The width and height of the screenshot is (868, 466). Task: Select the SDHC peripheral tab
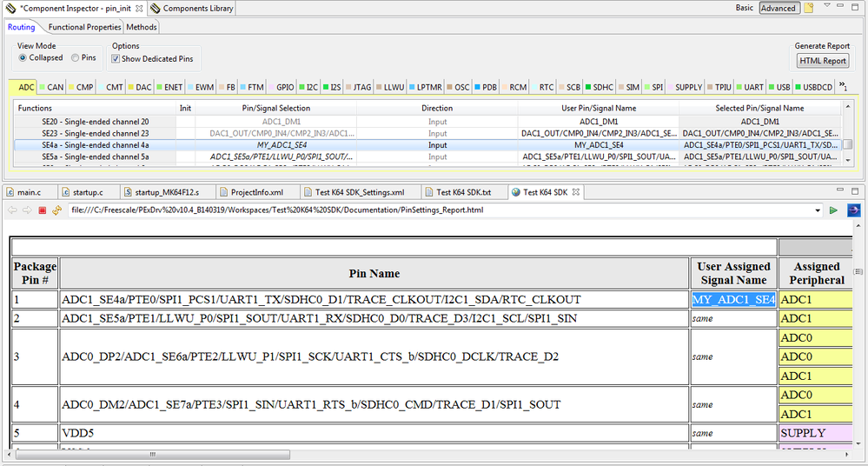[x=600, y=87]
